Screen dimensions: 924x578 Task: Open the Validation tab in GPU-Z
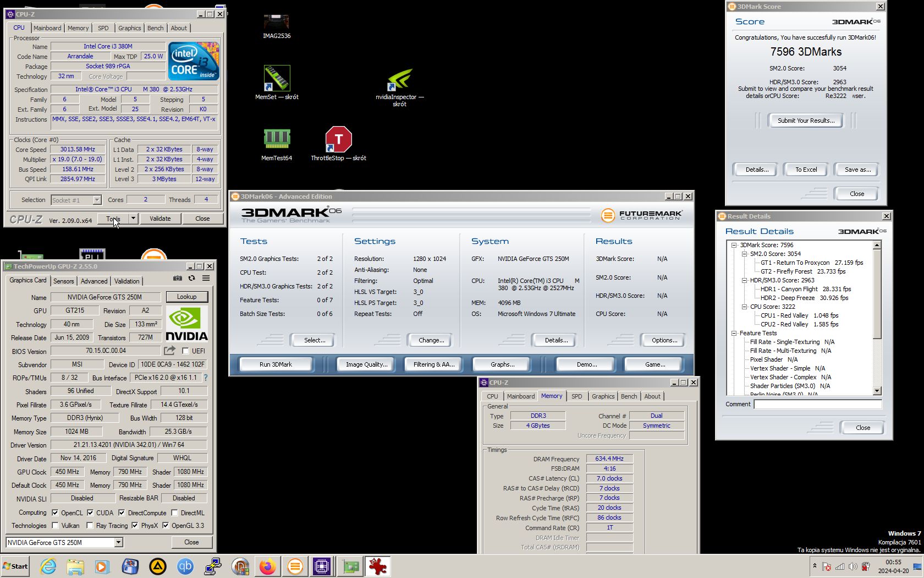point(127,281)
